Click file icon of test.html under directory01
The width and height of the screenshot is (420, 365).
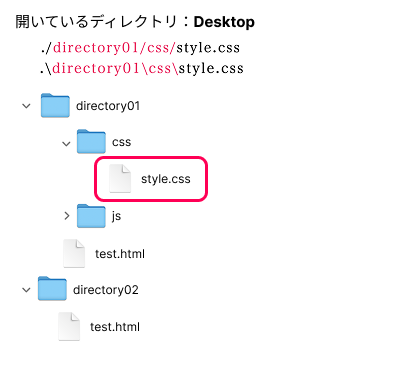(74, 253)
